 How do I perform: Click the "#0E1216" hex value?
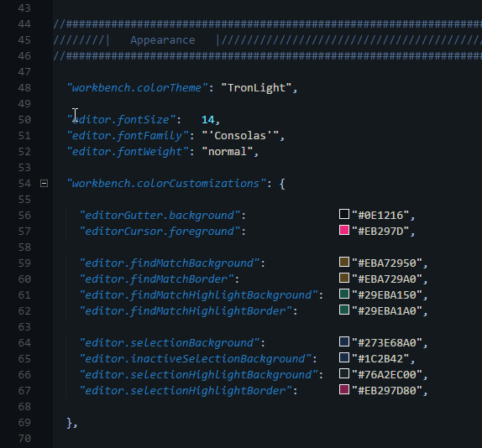point(380,216)
